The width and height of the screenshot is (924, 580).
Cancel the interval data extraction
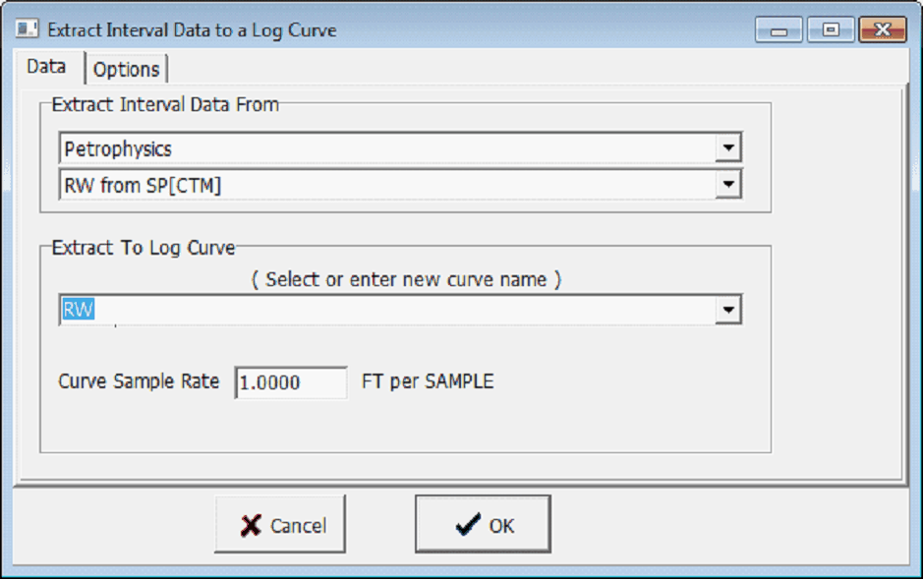(x=279, y=524)
